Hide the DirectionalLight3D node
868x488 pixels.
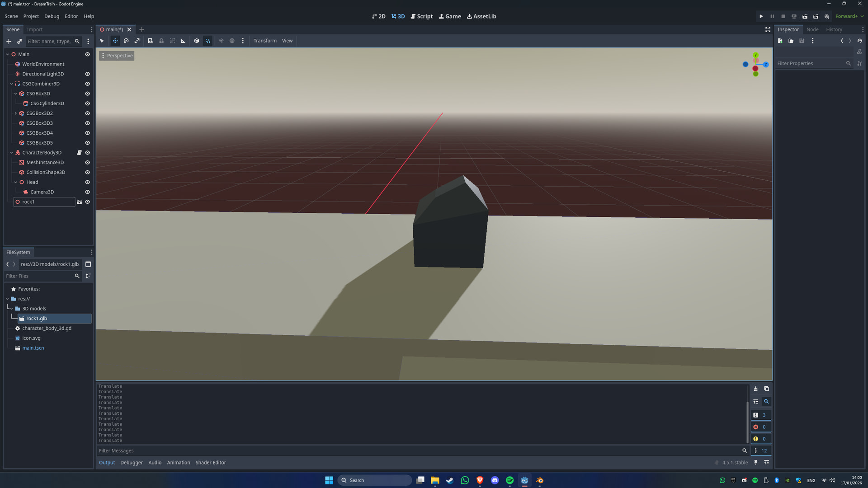(x=87, y=74)
